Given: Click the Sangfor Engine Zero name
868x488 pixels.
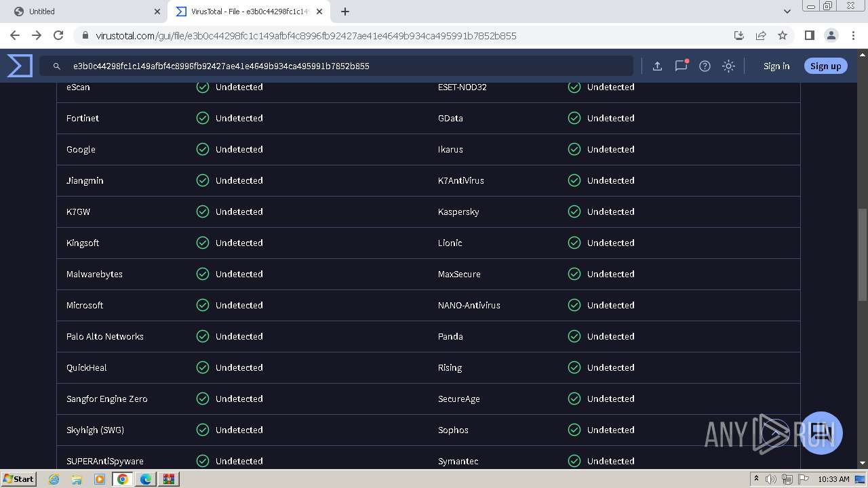Looking at the screenshot, I should [x=107, y=399].
